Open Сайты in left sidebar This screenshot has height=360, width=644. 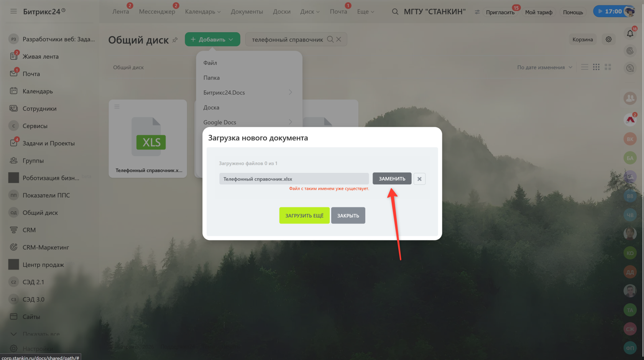click(x=31, y=317)
